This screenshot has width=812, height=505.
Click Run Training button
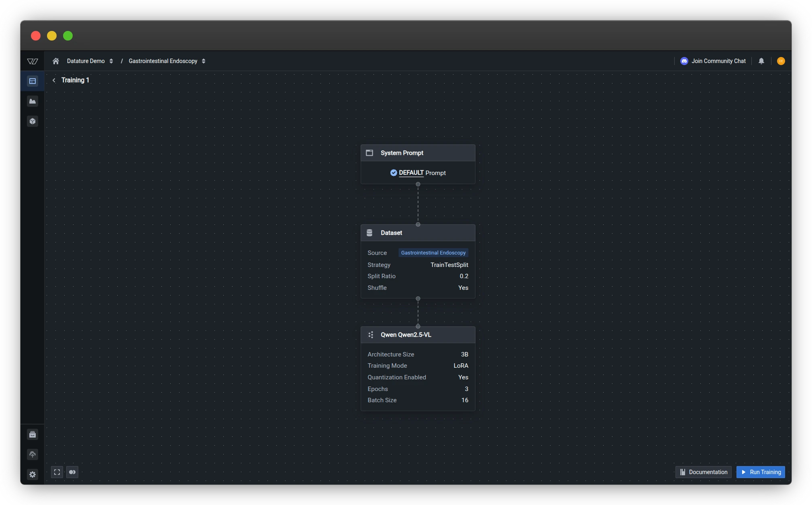pos(761,472)
